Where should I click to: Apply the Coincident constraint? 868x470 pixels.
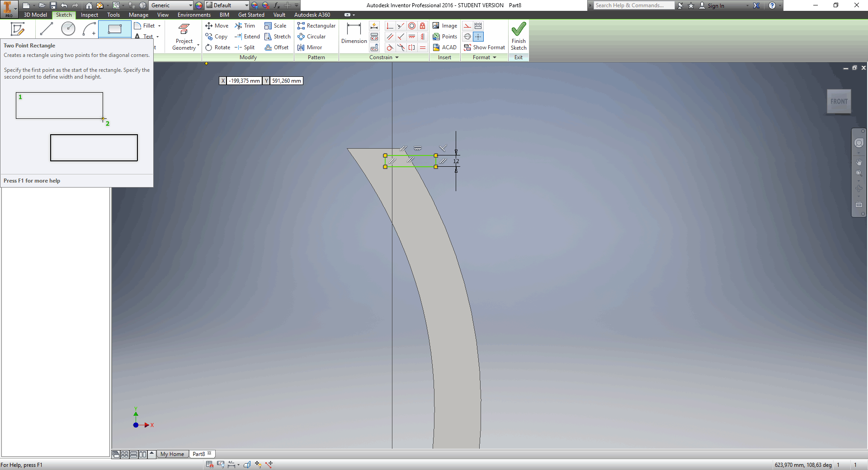(390, 26)
